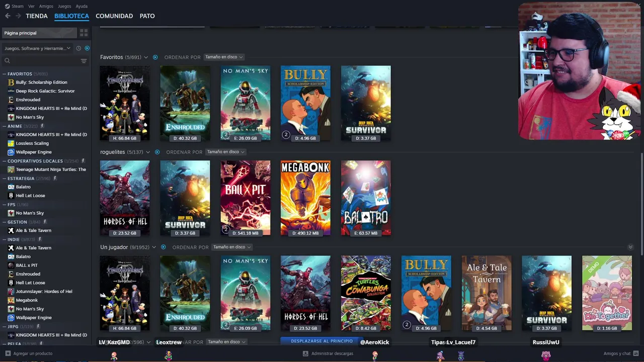Collapse the ESTRATEGIA sidebar category
The image size is (644, 362).
click(5, 178)
